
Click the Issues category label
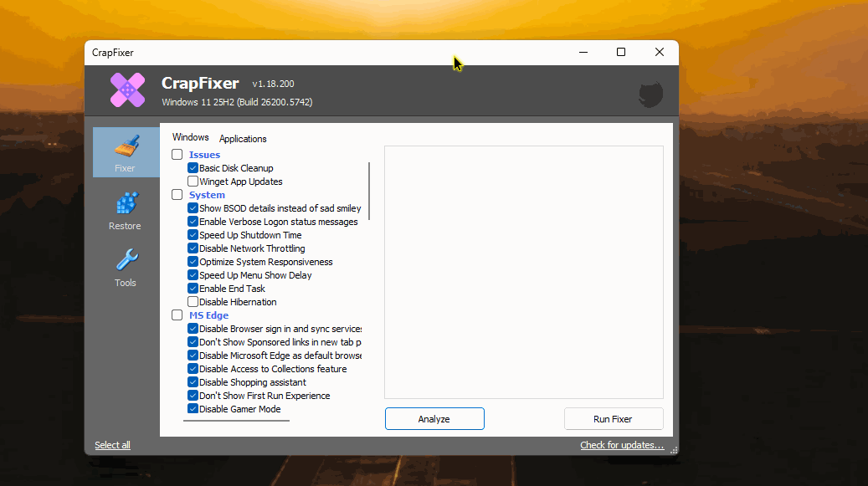point(204,155)
